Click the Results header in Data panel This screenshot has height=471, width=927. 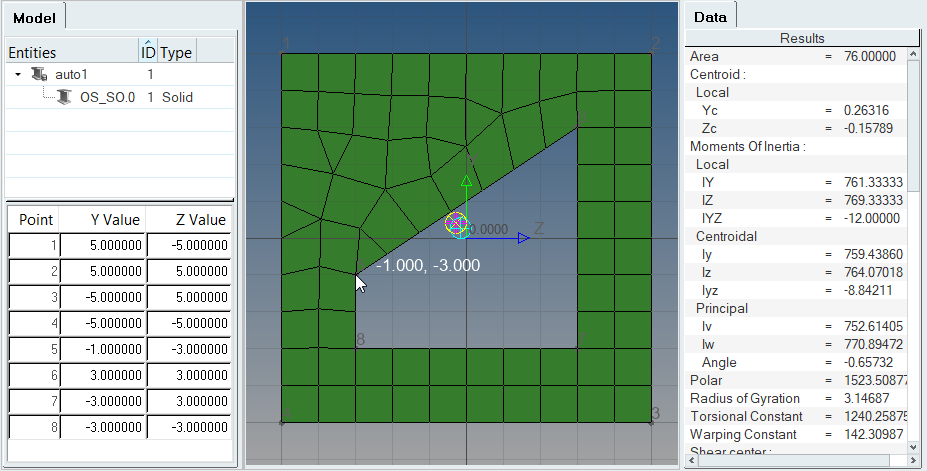802,38
